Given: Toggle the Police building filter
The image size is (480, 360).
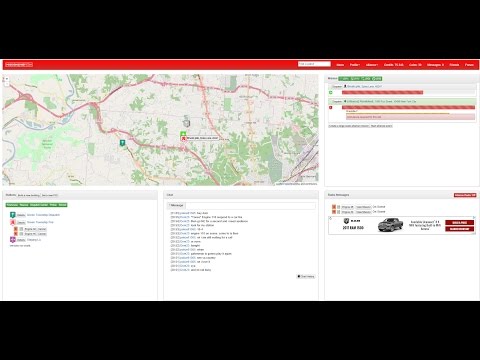Looking at the screenshot, I should pos(53,205).
